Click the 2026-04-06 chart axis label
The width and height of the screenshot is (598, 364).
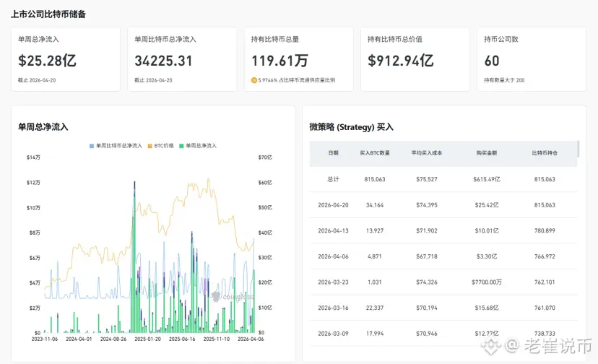click(x=251, y=339)
